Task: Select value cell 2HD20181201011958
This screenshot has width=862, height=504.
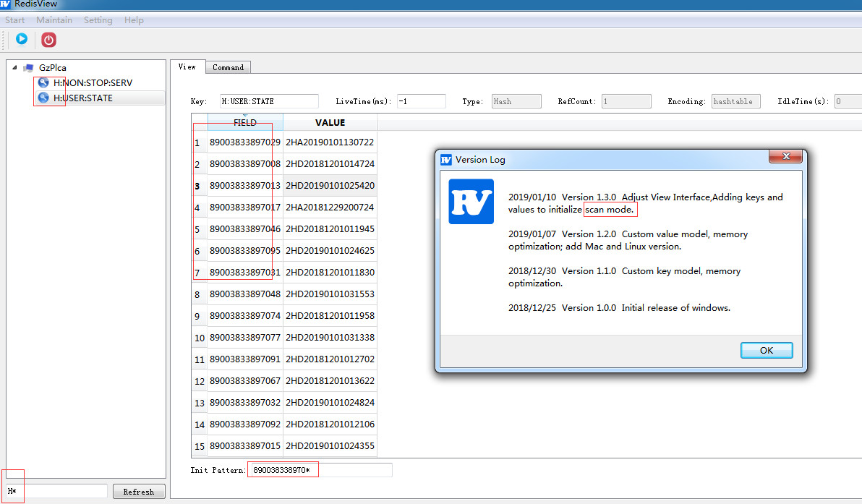Action: (330, 315)
